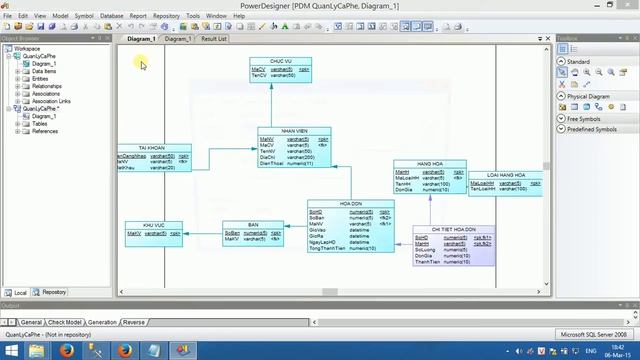Click the Undo toolbar icon
This screenshot has width=640, height=360.
(131, 27)
